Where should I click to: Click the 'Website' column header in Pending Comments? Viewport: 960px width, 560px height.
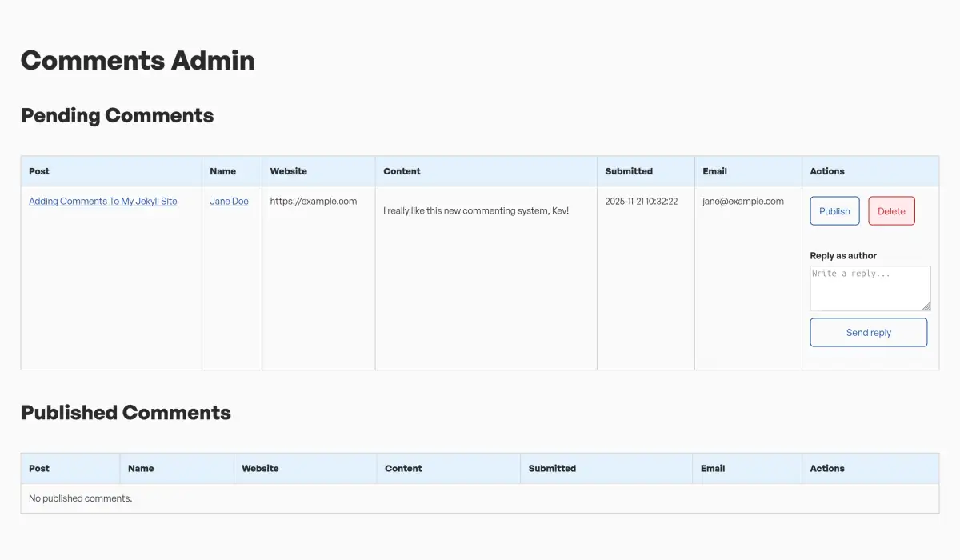point(288,171)
